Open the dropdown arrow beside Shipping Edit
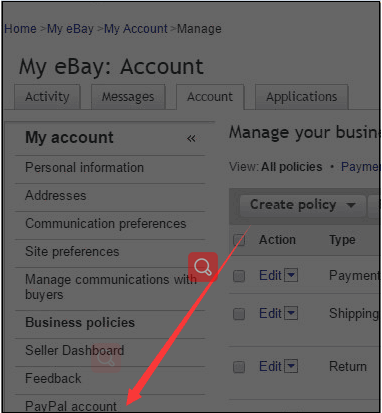 291,313
